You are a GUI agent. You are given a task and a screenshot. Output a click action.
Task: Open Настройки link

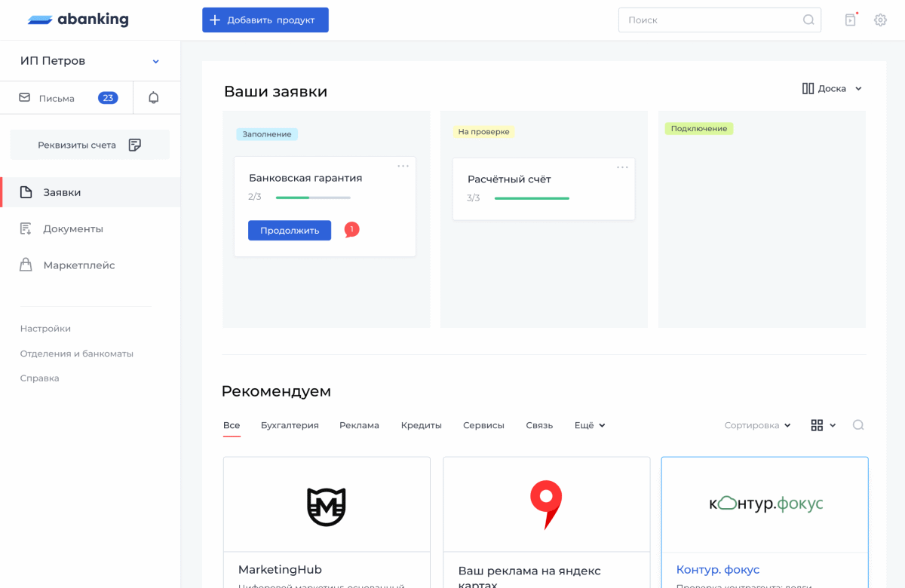pos(45,329)
